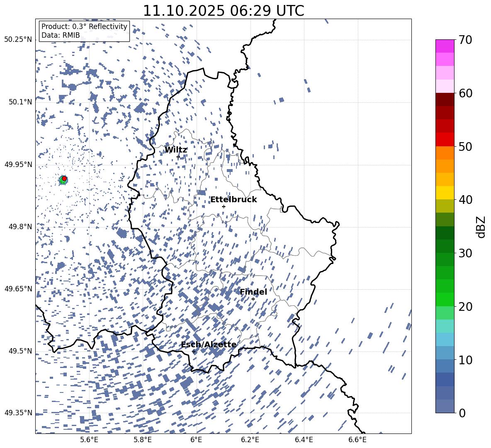Select the Findel city label

point(253,292)
